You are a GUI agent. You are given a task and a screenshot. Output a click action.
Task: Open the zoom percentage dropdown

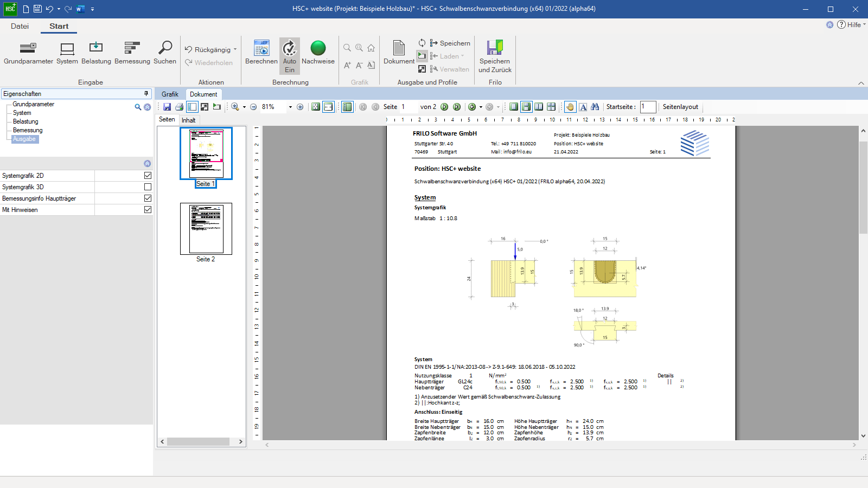pos(290,107)
